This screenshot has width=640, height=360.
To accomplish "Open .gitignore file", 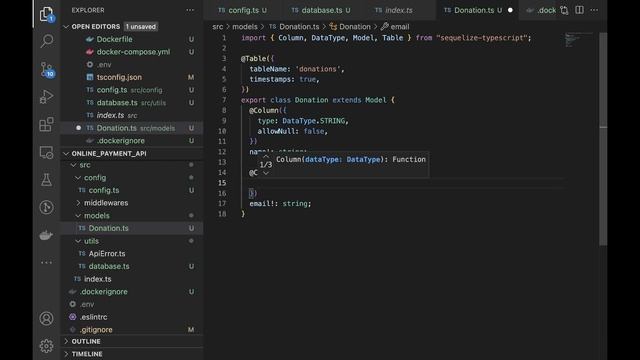I will coord(132,329).
